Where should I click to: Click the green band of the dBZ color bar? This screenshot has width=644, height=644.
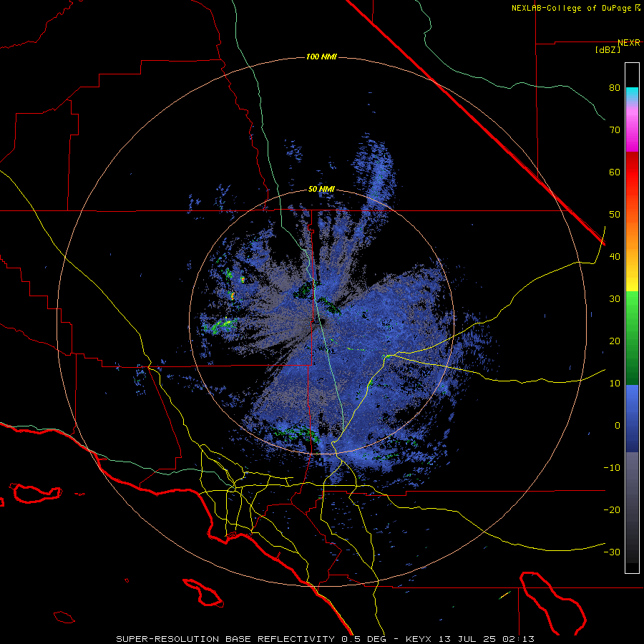(x=632, y=338)
